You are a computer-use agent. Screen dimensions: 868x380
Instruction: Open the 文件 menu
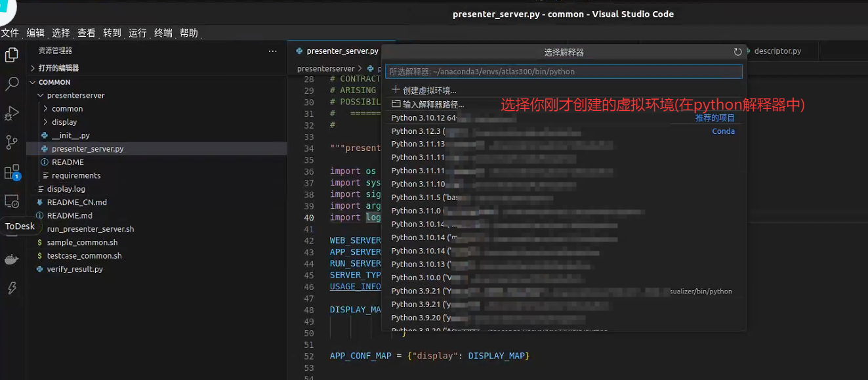point(10,33)
